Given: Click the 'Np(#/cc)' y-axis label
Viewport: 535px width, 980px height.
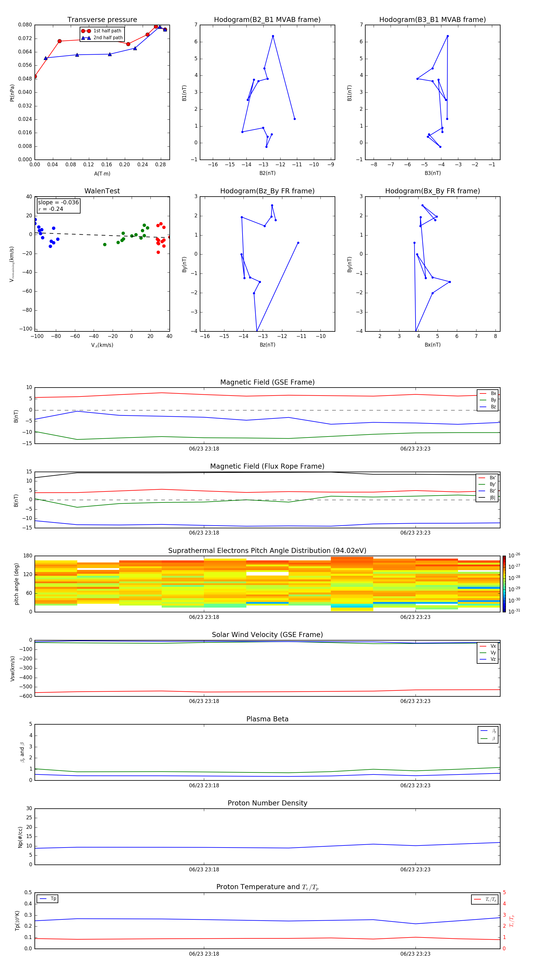Looking at the screenshot, I should coord(21,837).
